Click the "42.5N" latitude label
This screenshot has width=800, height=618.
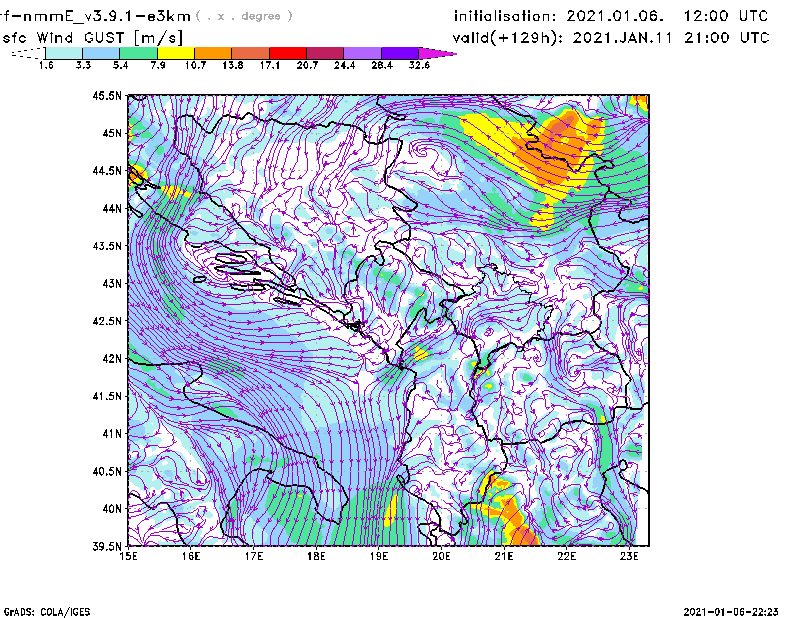pos(107,321)
